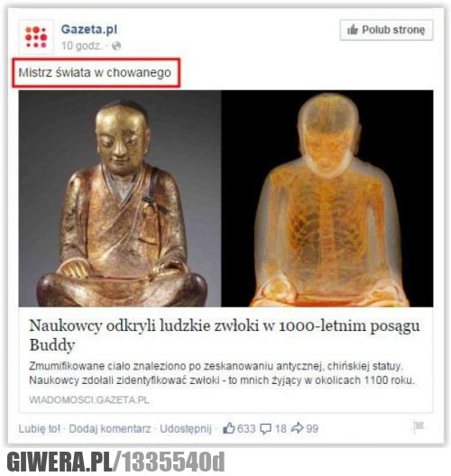The height and width of the screenshot is (476, 451).
Task: Click the Polub stronę button
Action: (x=386, y=30)
